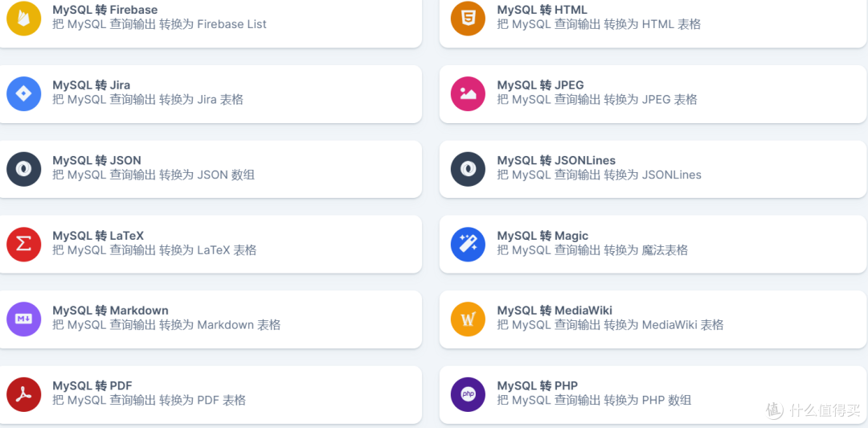Viewport: 868px width, 428px height.
Task: Click the yellow Firebase icon
Action: (x=24, y=19)
